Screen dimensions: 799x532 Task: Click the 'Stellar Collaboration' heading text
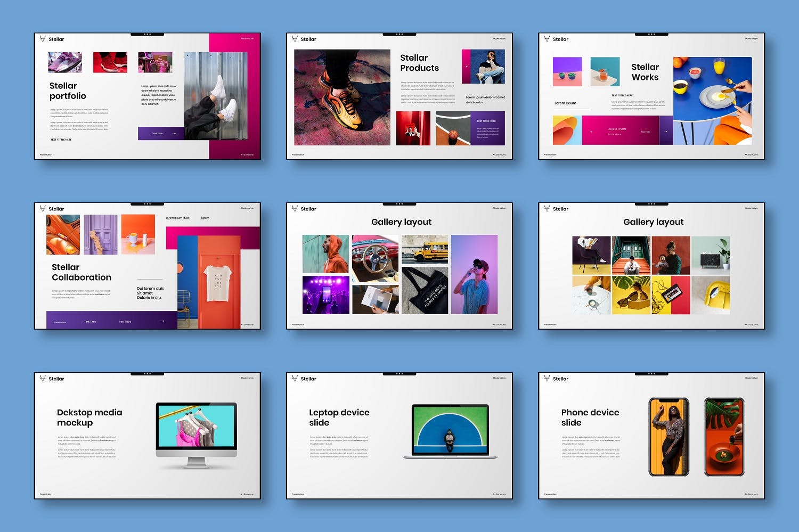coord(81,272)
